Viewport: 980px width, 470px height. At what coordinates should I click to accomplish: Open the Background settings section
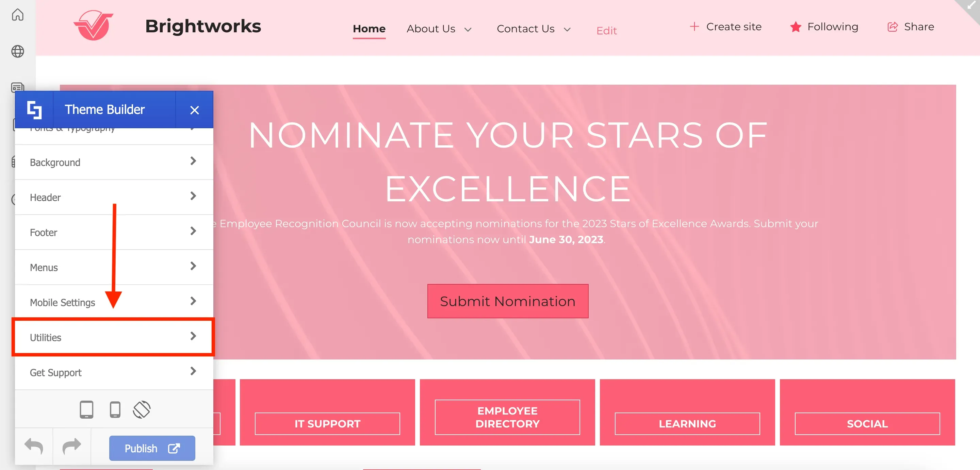click(x=114, y=162)
